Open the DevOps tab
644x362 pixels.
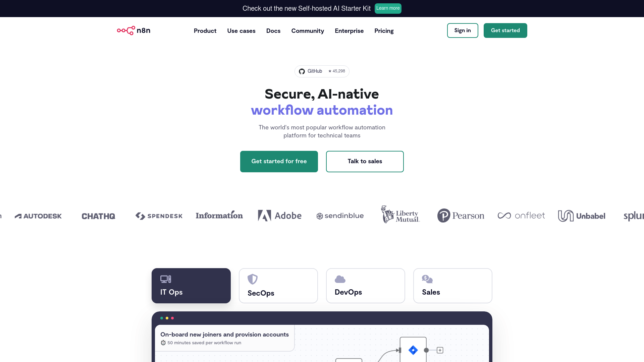coord(365,286)
